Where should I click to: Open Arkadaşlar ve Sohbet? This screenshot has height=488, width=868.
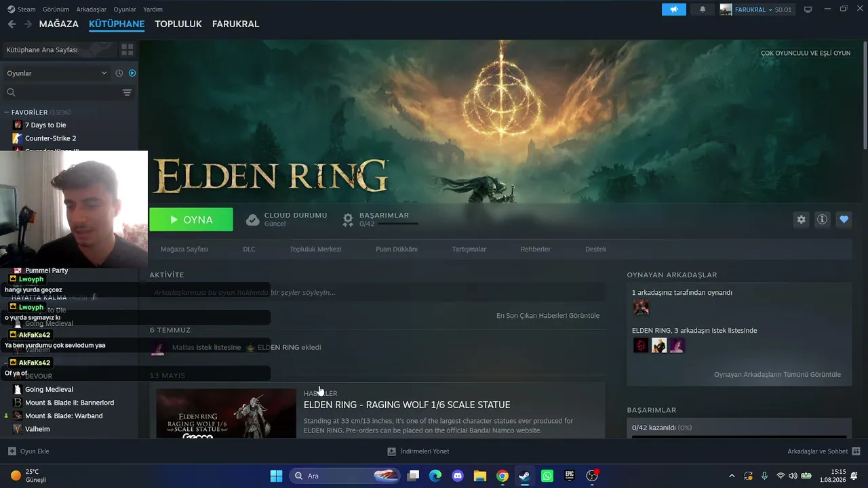tap(824, 451)
